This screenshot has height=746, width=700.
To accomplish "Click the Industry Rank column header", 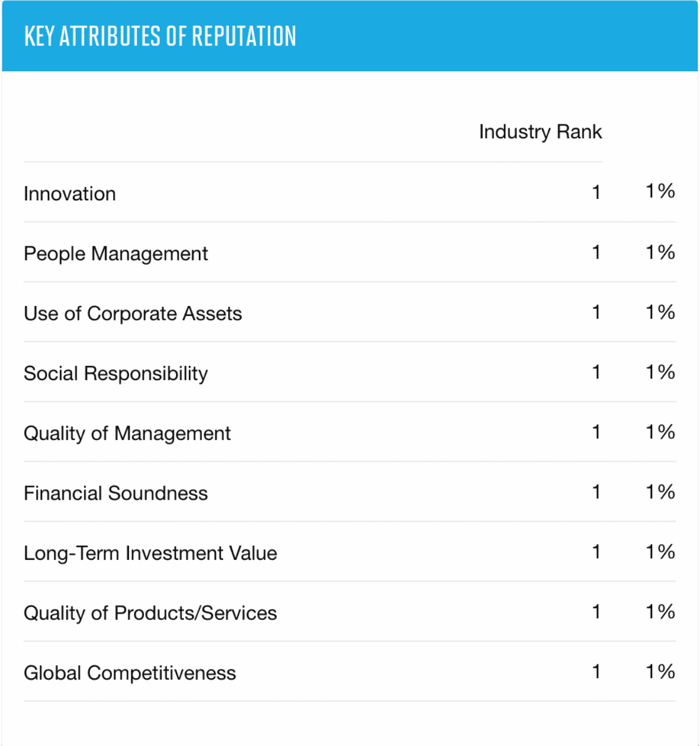I will (540, 132).
